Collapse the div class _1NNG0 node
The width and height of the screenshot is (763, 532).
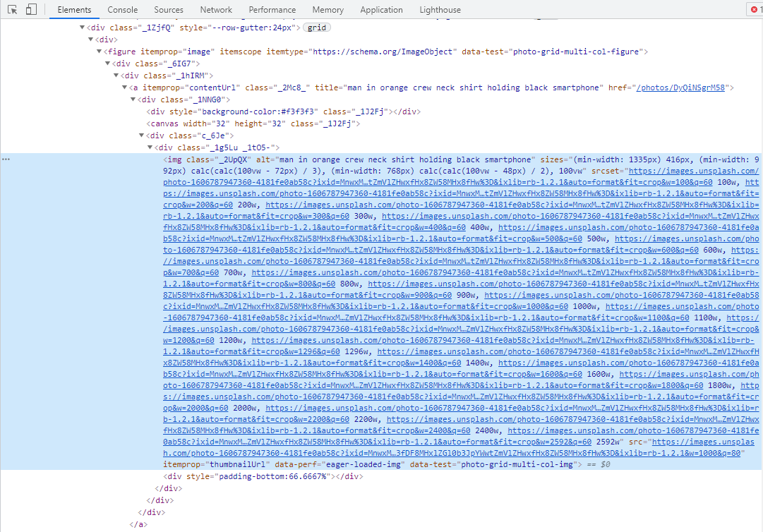pyautogui.click(x=133, y=99)
